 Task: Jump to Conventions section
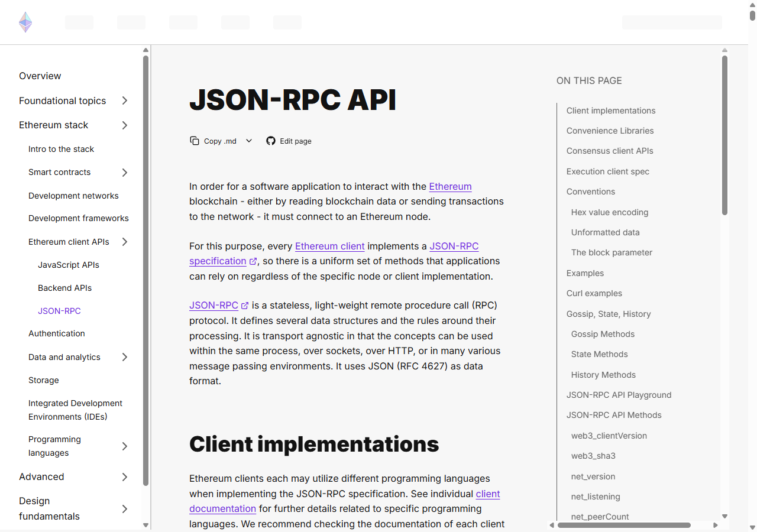coord(591,192)
